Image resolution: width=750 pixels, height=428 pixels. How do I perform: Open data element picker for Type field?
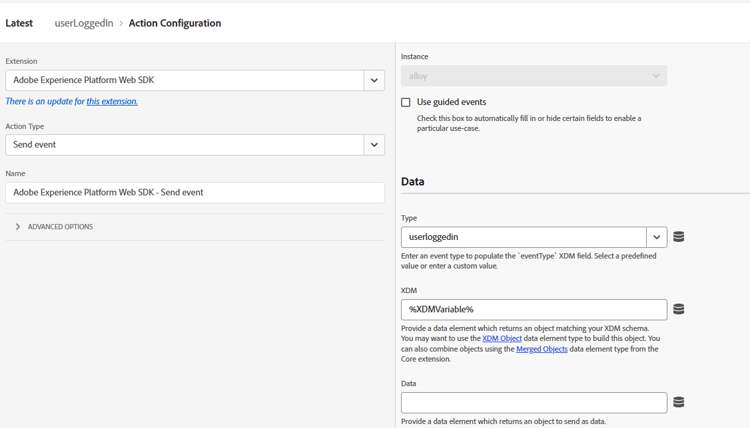[x=679, y=237]
